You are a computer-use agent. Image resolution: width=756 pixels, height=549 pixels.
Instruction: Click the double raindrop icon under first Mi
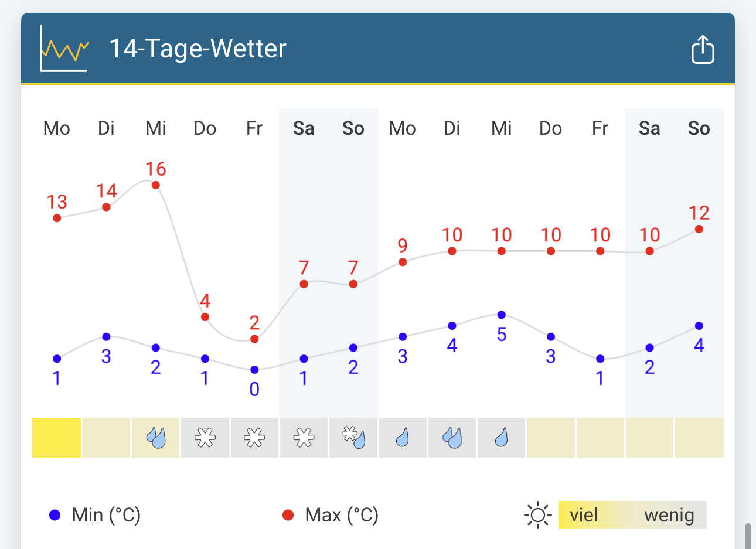[x=156, y=438]
